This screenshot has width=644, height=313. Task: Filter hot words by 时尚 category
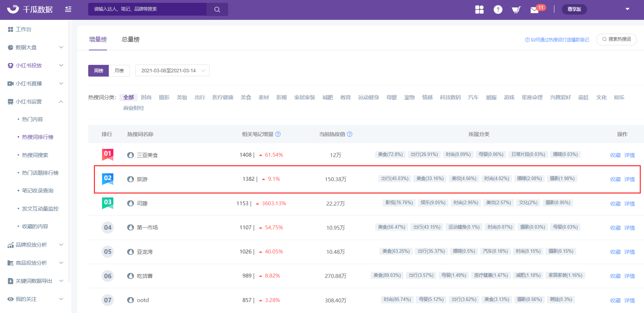point(146,97)
